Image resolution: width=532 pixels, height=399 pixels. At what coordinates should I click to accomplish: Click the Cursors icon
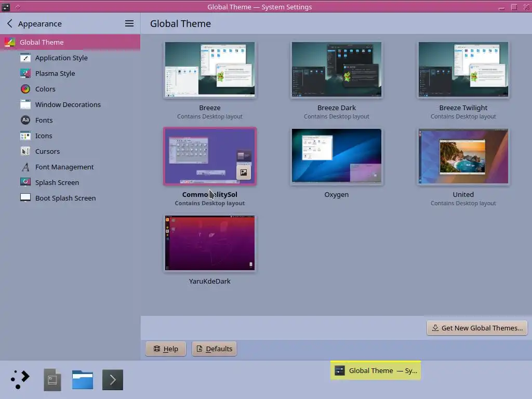25,152
